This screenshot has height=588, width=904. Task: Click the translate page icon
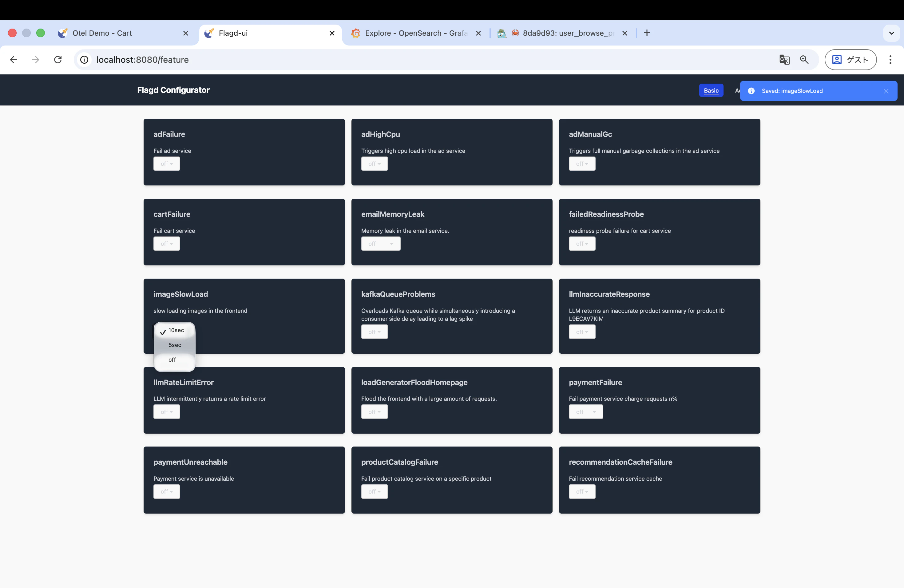[784, 60]
